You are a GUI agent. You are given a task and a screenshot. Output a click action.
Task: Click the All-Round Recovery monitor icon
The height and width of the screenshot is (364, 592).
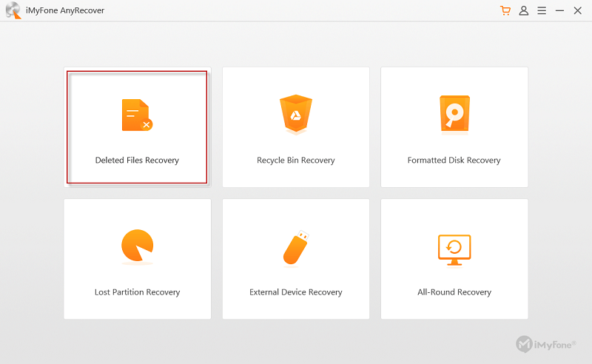(x=454, y=249)
